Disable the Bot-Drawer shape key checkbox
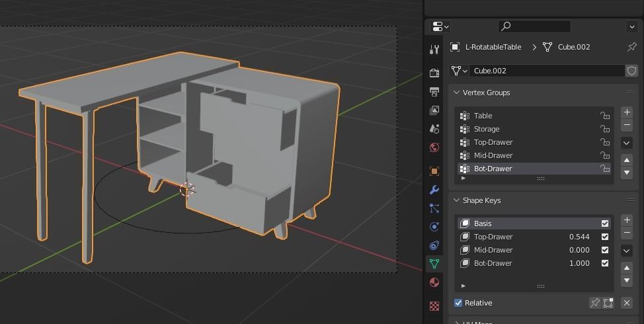The height and width of the screenshot is (324, 644). point(605,263)
